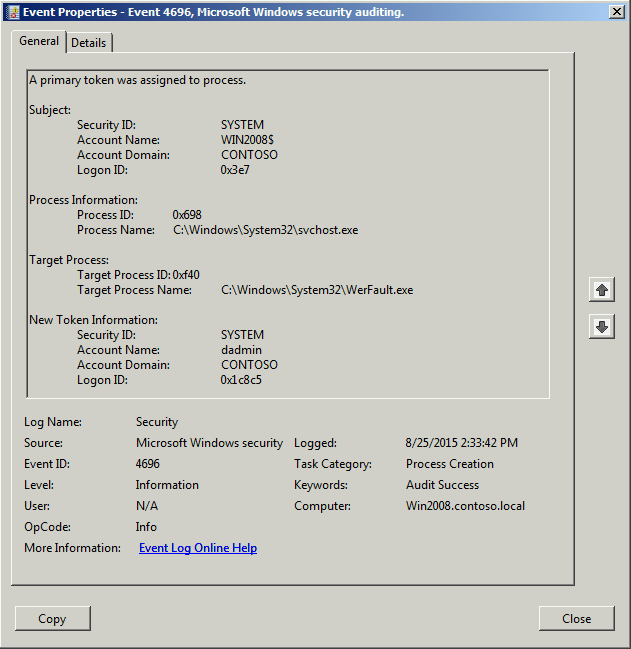The height and width of the screenshot is (649, 631).
Task: Click the Event Properties title bar icon
Action: pyautogui.click(x=12, y=12)
